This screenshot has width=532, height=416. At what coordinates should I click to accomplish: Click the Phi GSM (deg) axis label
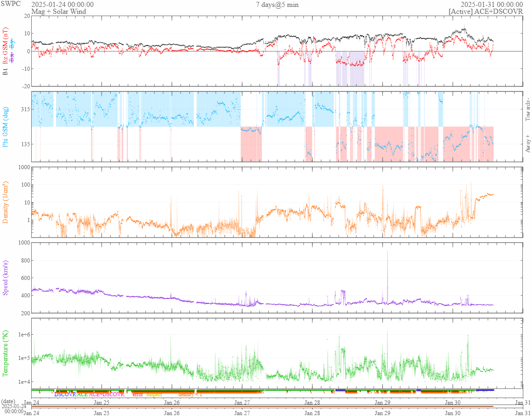6,127
